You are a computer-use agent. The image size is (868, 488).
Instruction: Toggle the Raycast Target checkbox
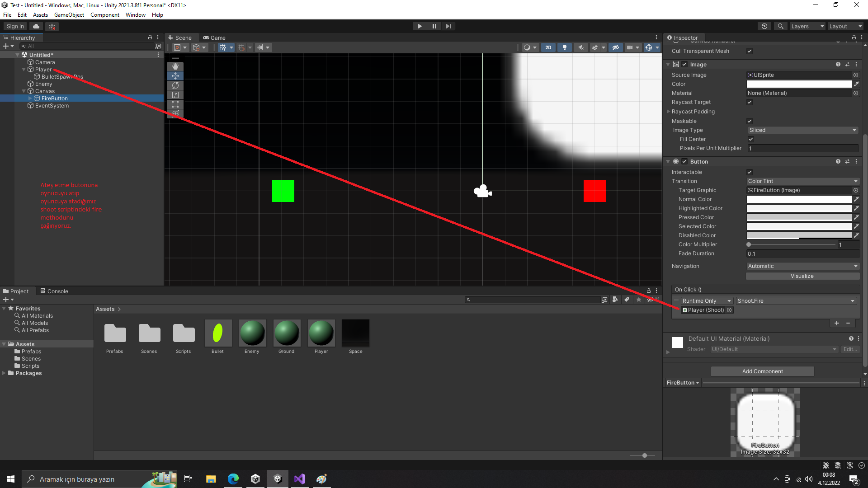750,102
